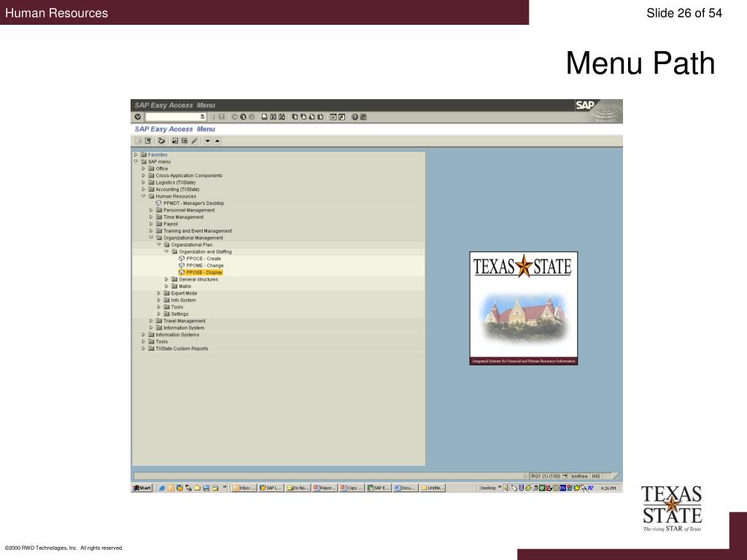Click the Previous Page icon
Image resolution: width=747 pixels, height=560 pixels.
[303, 117]
